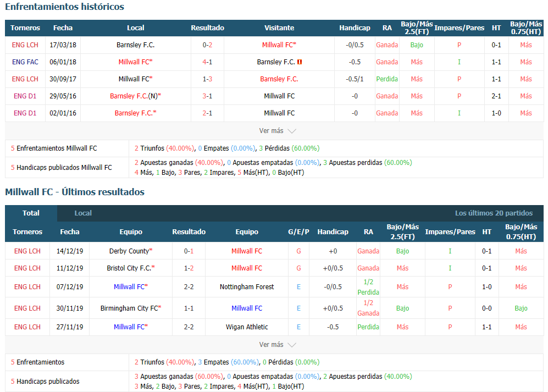Select '1/2 Perdida' in Nottingham Forest row
The height and width of the screenshot is (392, 548).
pos(368,287)
